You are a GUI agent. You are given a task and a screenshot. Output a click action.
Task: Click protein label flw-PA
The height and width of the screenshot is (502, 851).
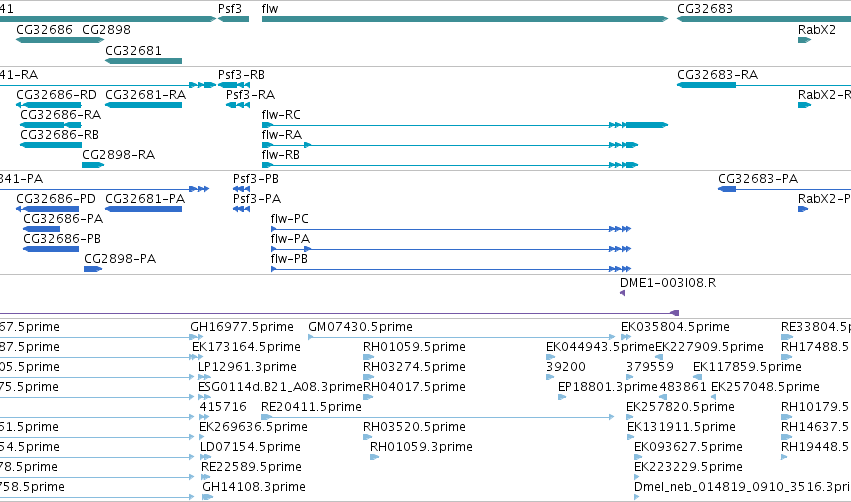290,239
